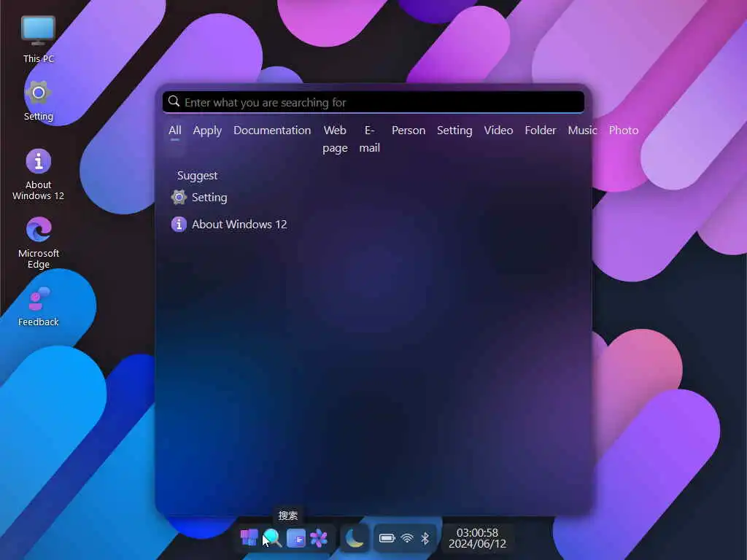Screen dimensions: 747x560
Task: Click the Start menu icon in taskbar
Action: [x=249, y=538]
